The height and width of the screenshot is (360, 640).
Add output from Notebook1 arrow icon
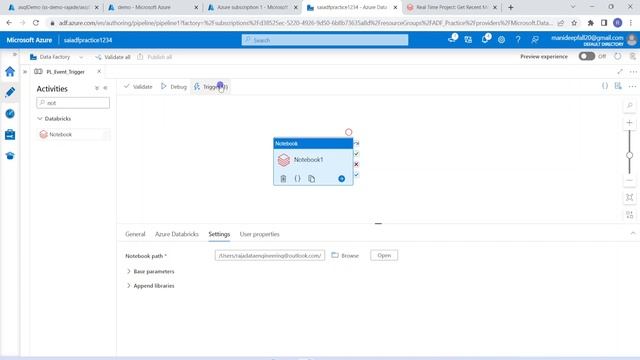(342, 179)
